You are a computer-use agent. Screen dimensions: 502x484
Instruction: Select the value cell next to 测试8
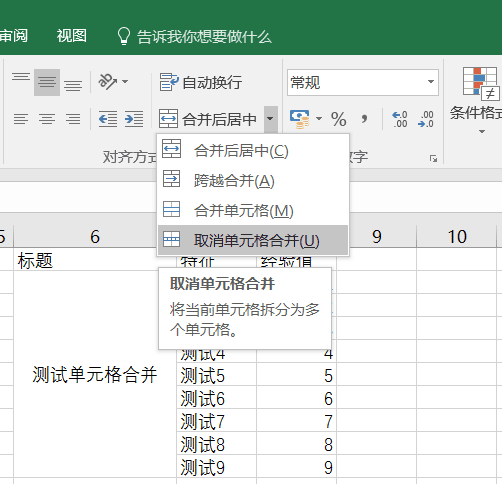point(296,444)
